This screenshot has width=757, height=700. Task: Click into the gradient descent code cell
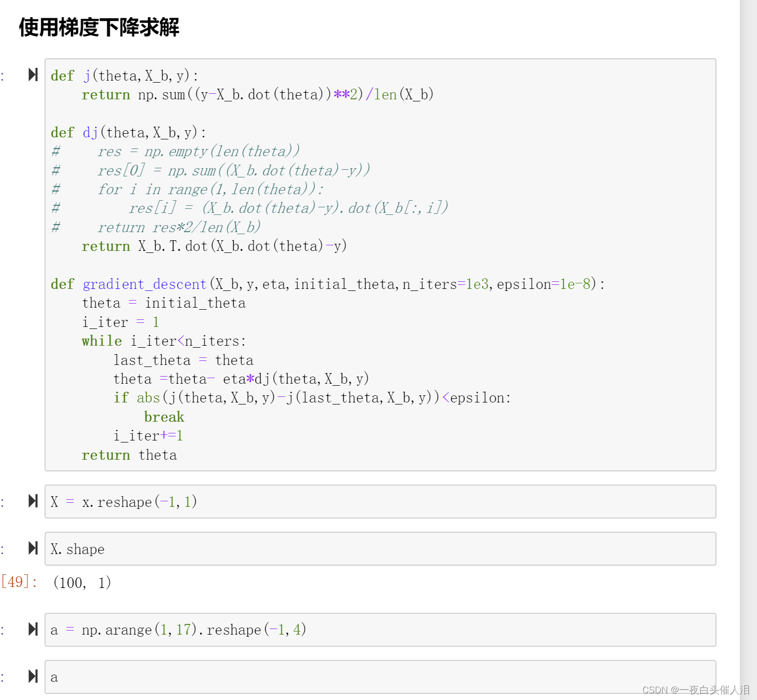pos(380,265)
